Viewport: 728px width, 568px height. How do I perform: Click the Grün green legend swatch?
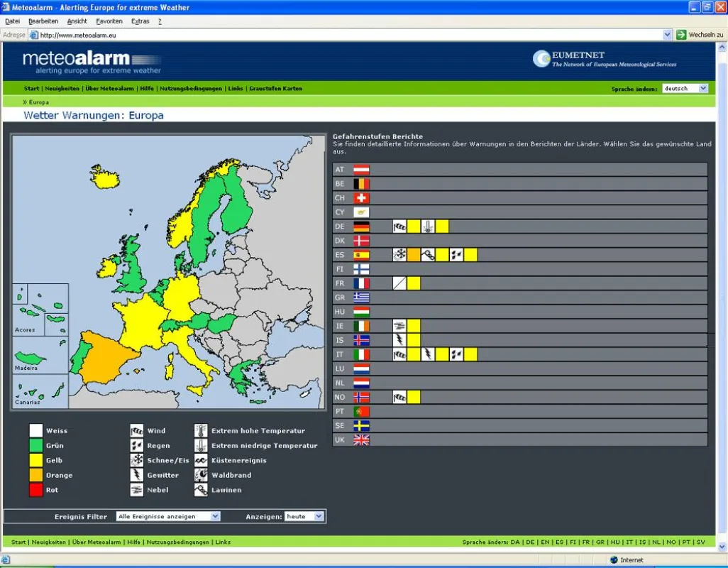coord(35,445)
